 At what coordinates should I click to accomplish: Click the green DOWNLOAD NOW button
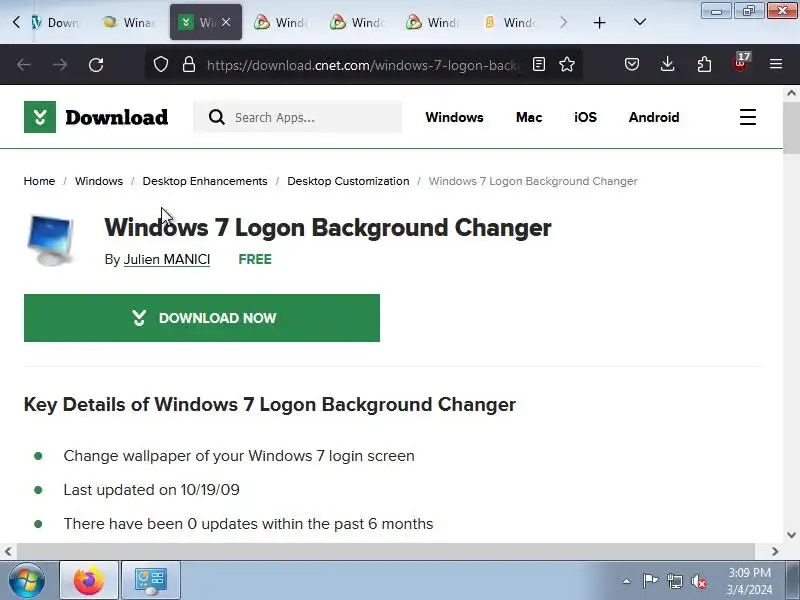click(202, 318)
